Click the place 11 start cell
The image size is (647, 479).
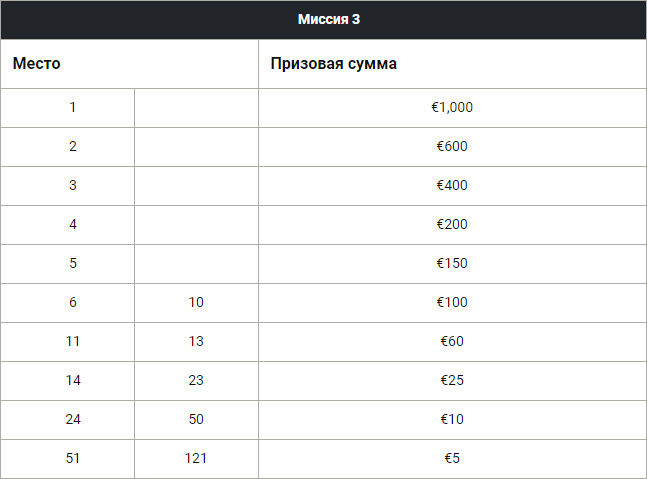[x=73, y=341]
